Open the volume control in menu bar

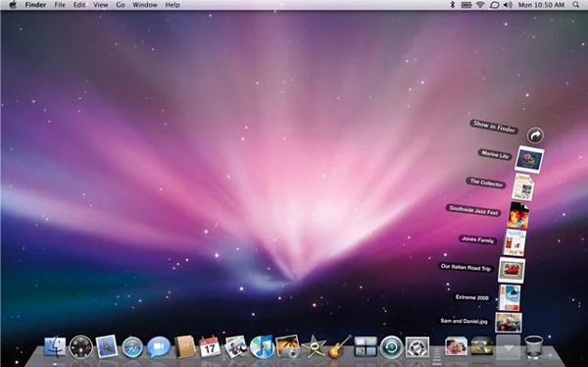click(x=508, y=5)
